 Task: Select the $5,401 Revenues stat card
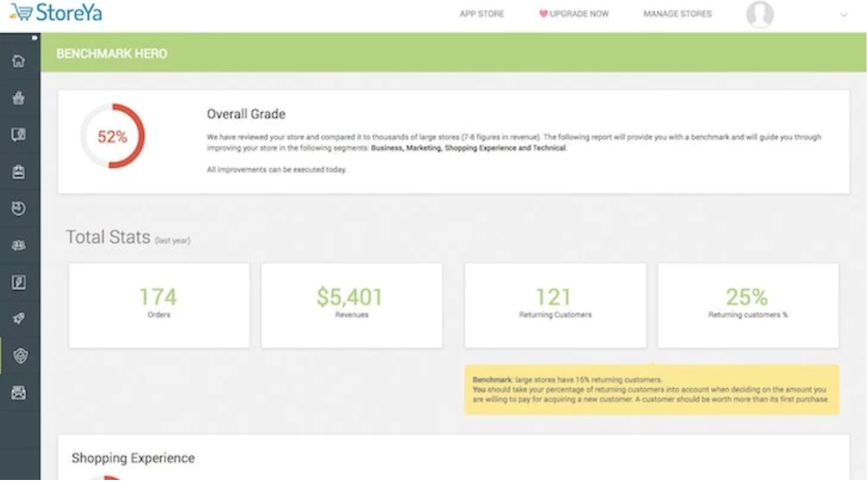[x=351, y=305]
